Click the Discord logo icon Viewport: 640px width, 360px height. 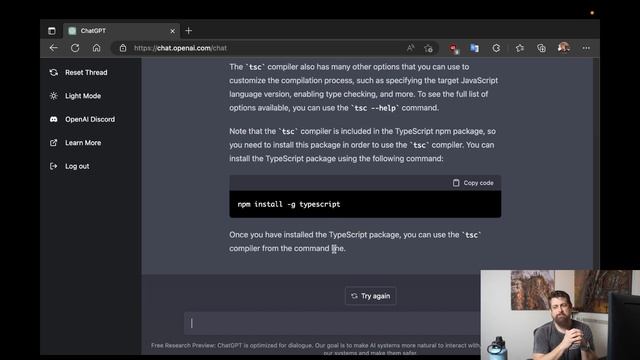53,119
